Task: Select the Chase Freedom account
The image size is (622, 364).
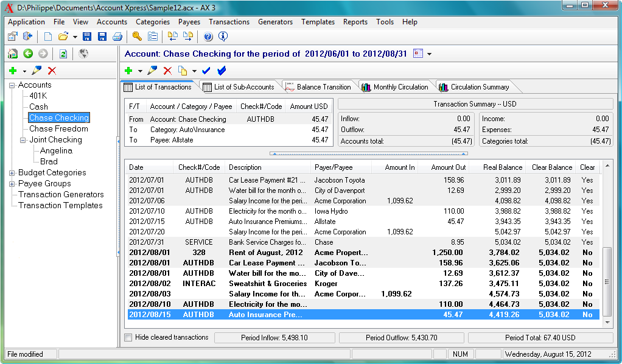Action: (59, 128)
